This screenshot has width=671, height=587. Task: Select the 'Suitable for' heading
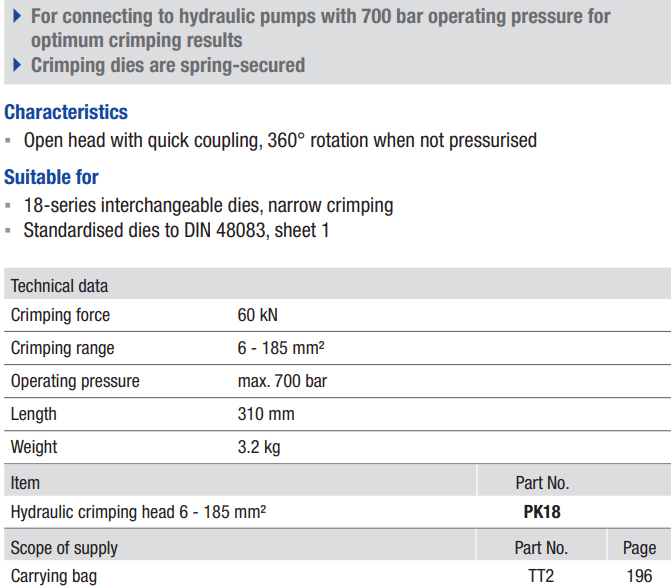tap(51, 177)
